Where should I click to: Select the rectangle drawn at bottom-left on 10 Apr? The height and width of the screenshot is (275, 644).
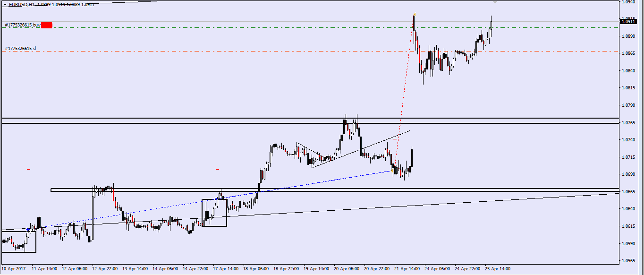(x=18, y=241)
